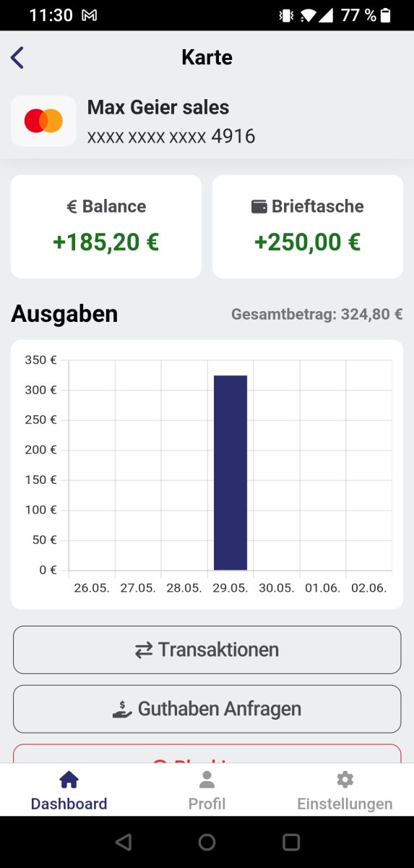The image size is (414, 868).
Task: Select the Brieftasche +250,00 € card
Action: (x=308, y=226)
